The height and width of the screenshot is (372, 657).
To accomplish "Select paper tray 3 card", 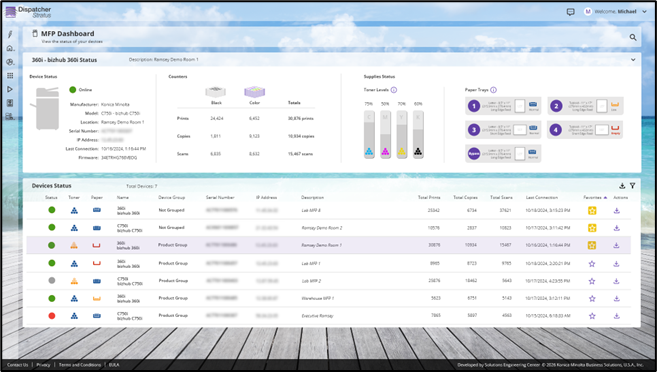I will 503,130.
